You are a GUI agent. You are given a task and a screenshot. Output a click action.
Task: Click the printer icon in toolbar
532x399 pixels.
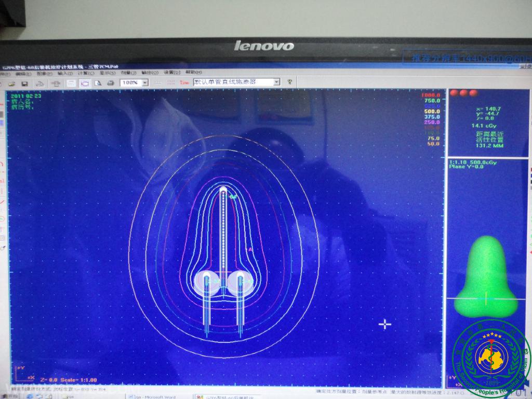coord(110,83)
